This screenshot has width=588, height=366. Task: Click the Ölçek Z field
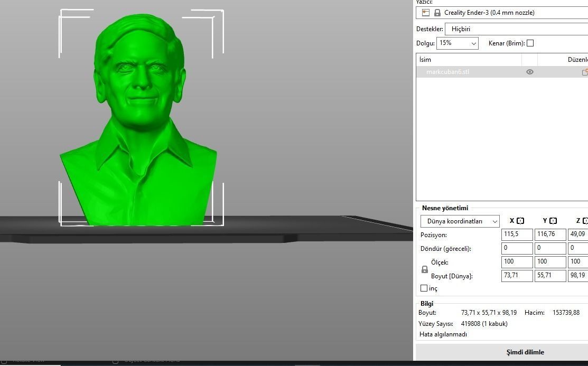(x=578, y=262)
